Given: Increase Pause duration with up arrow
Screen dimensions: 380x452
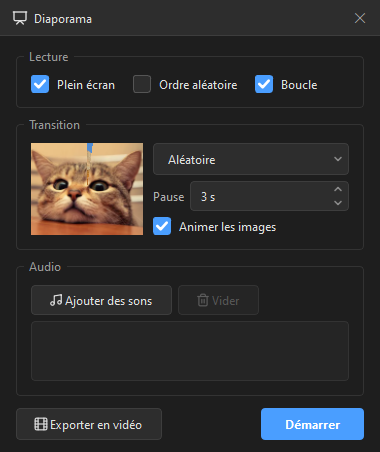Looking at the screenshot, I should 338,189.
